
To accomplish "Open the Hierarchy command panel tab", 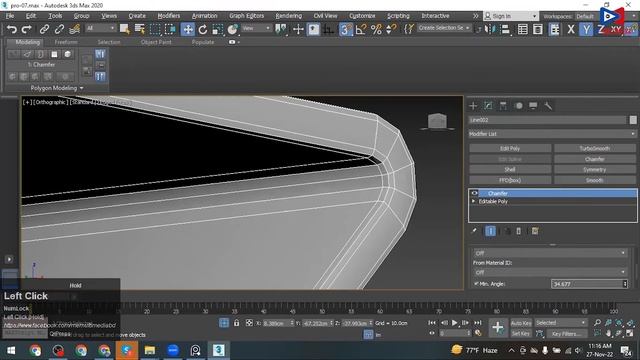I will pyautogui.click(x=503, y=106).
